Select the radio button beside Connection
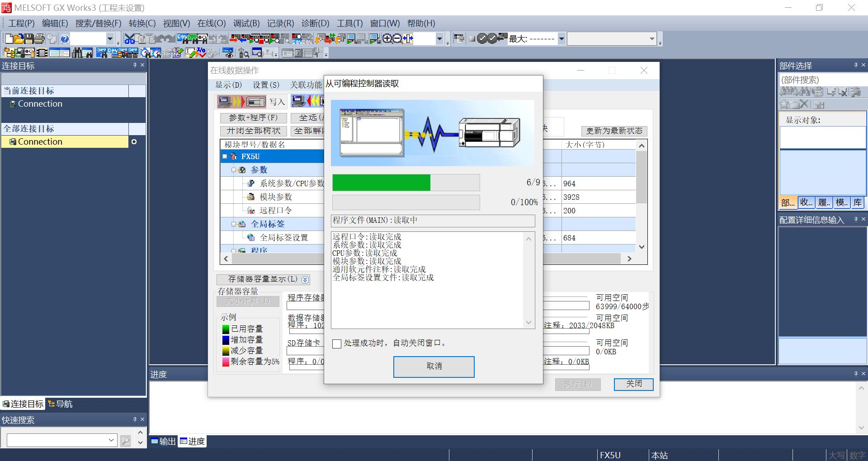 click(x=134, y=142)
